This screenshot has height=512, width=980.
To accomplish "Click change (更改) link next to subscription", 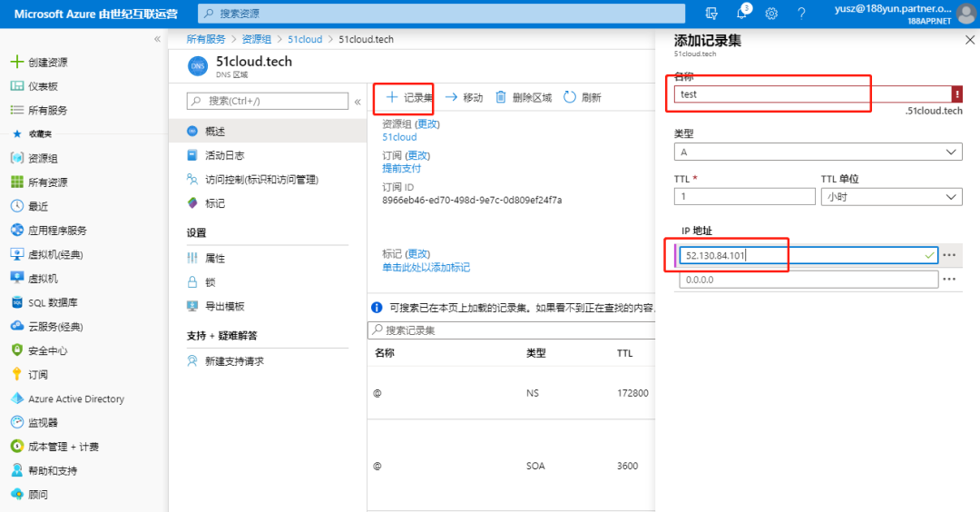I will pos(417,155).
